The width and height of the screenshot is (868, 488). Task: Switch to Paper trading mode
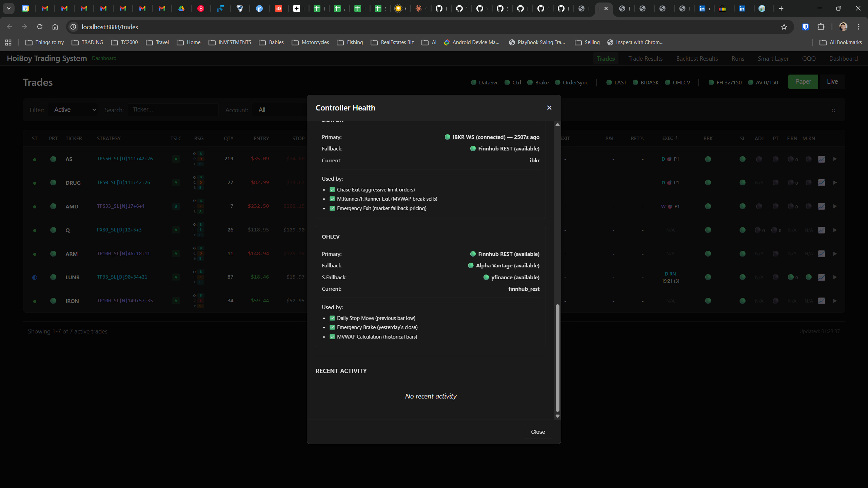(803, 82)
